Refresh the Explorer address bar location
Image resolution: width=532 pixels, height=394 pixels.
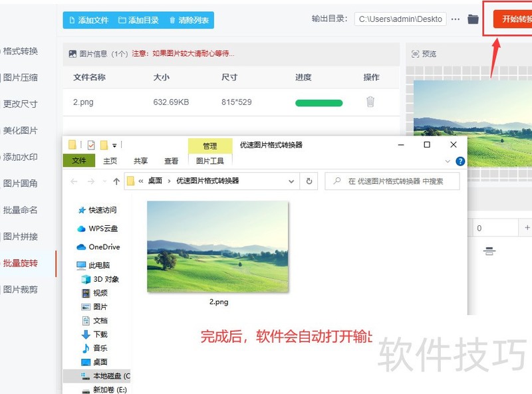coord(309,181)
